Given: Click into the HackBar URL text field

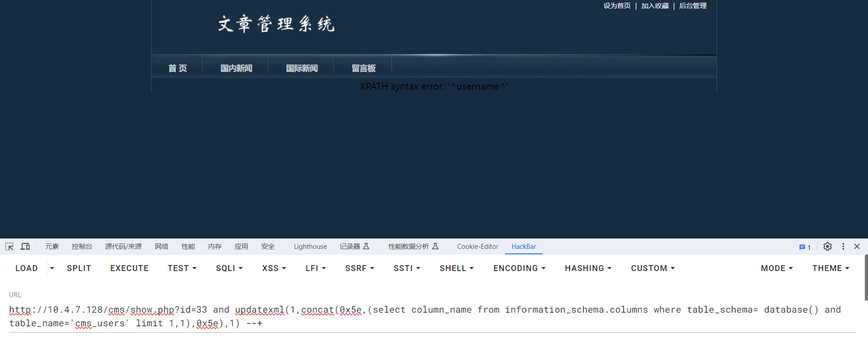Looking at the screenshot, I should pos(432,316).
